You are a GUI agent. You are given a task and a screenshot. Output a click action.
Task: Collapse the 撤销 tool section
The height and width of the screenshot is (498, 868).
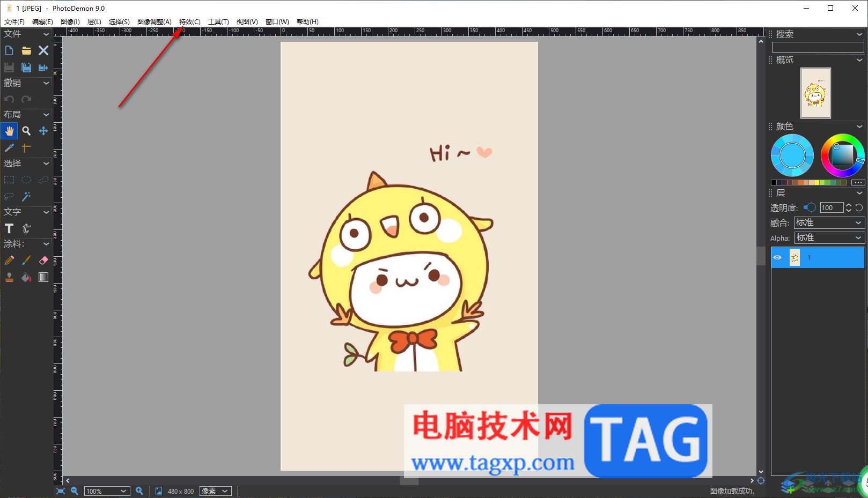(46, 83)
